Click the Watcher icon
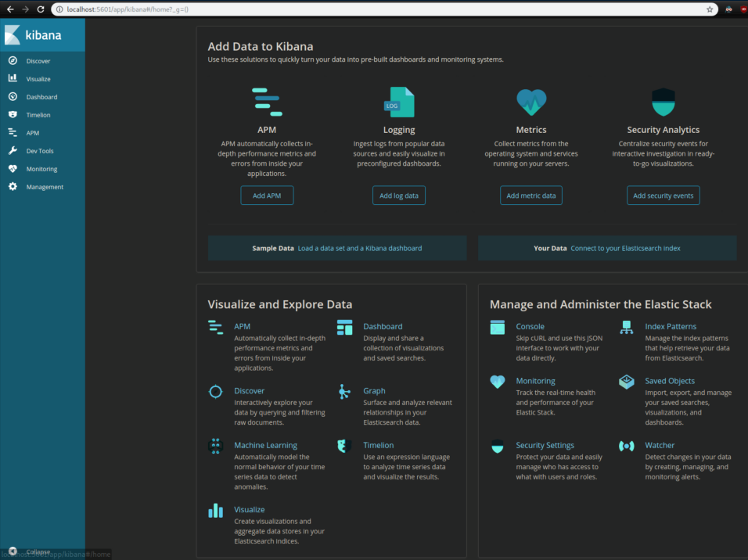The image size is (748, 560). [x=627, y=446]
